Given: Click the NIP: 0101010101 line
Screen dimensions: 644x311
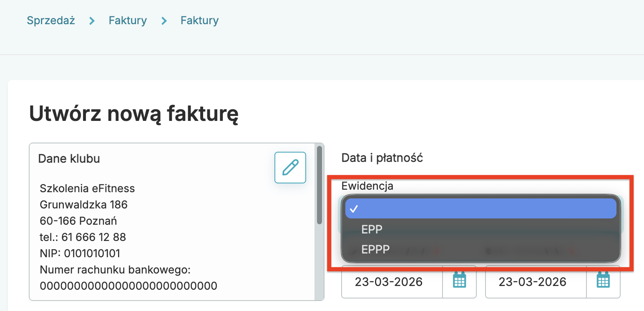Looking at the screenshot, I should pos(80,253).
